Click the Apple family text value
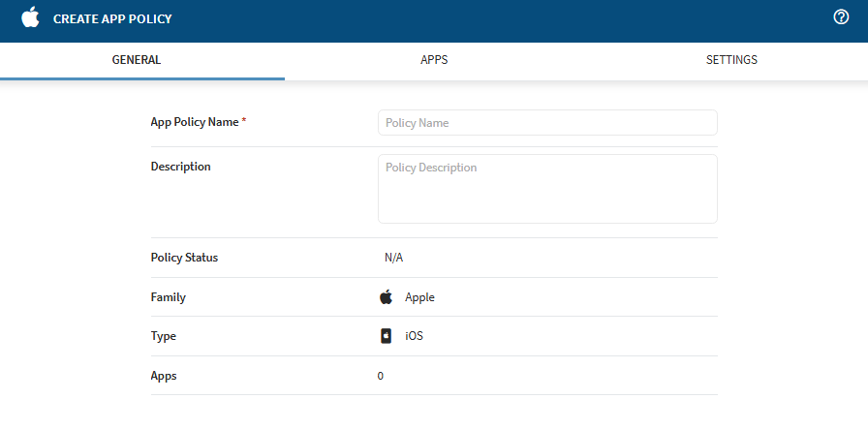This screenshot has width=868, height=430. 419,297
